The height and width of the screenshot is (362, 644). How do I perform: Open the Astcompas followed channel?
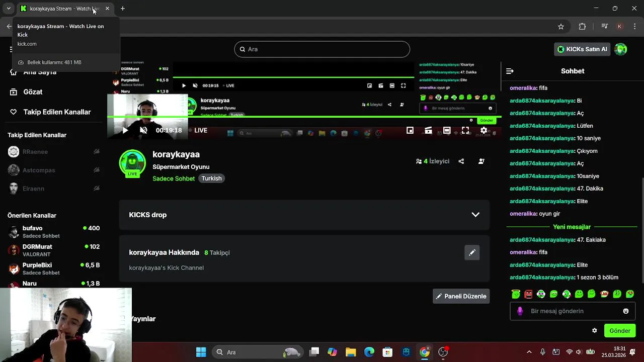54,170
